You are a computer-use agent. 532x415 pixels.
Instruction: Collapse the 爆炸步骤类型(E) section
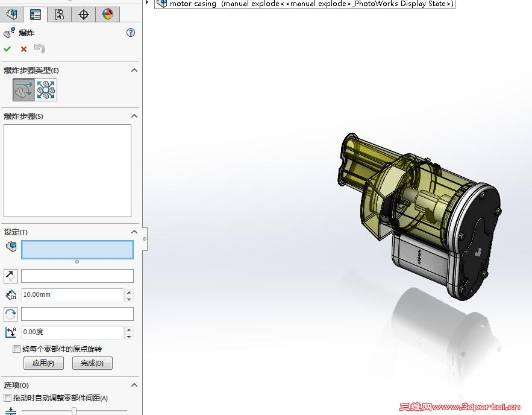click(x=134, y=71)
